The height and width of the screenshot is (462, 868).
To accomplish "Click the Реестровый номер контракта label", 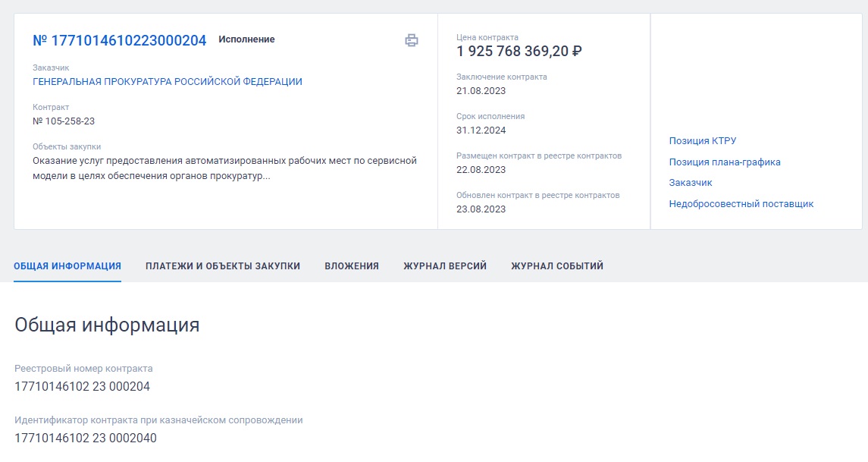I will tap(83, 369).
